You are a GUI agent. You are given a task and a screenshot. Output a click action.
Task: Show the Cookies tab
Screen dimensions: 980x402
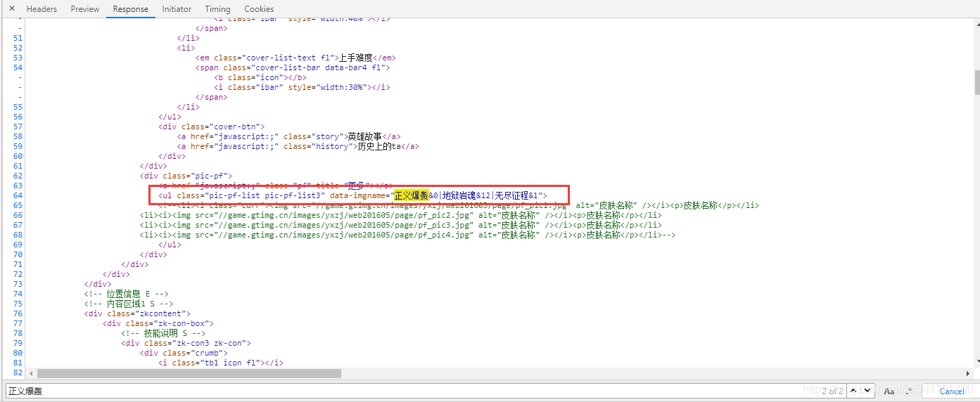coord(259,9)
